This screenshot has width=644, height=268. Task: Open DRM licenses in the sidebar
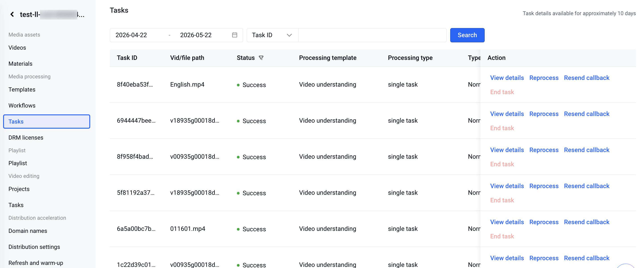26,138
